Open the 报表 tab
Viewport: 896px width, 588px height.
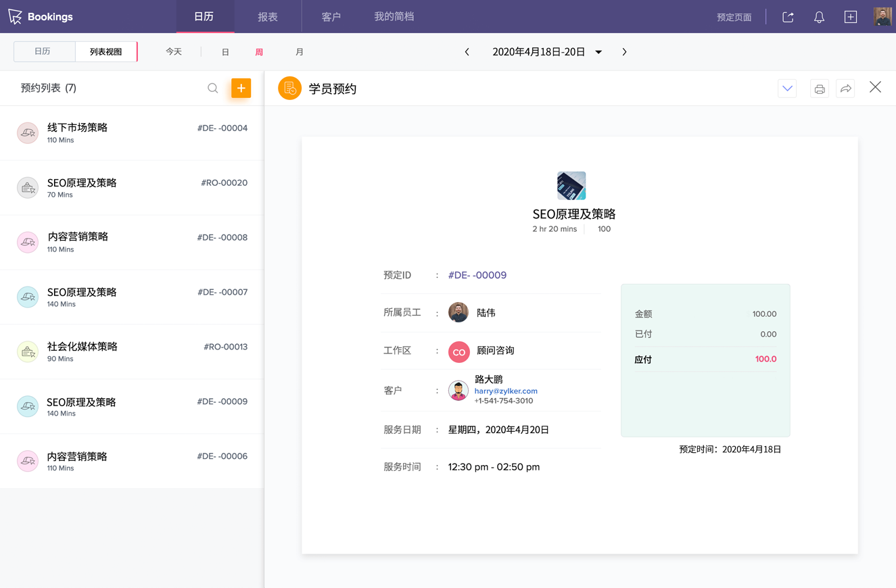point(268,17)
